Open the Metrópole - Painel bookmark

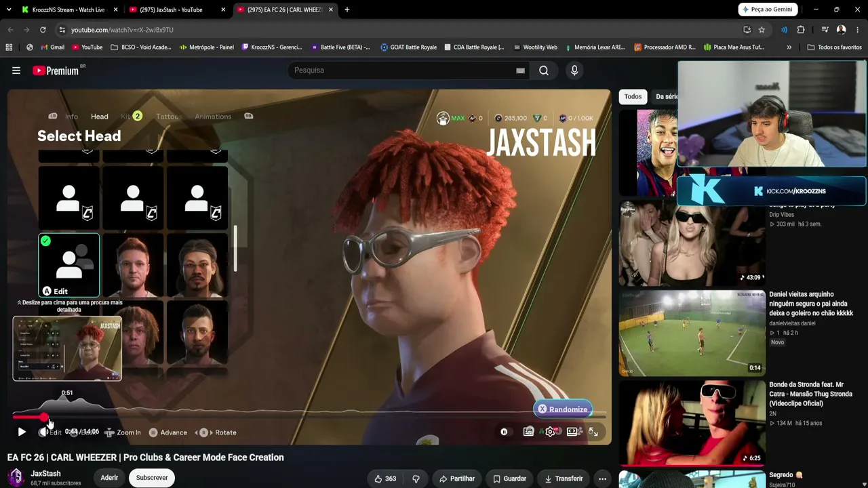pos(207,47)
